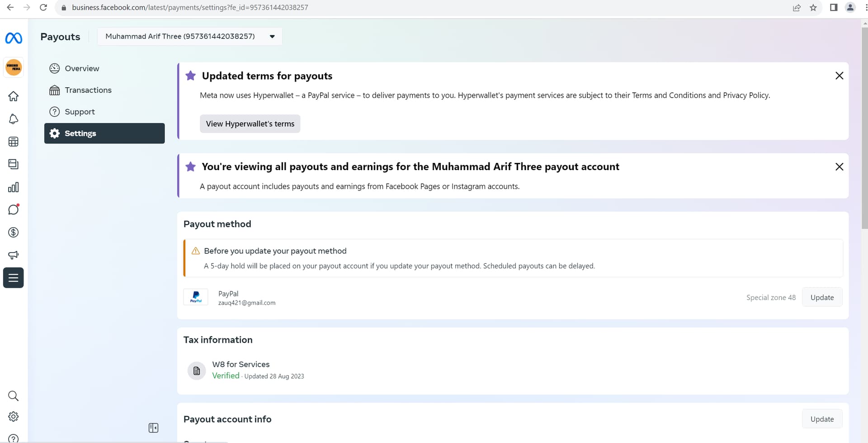The width and height of the screenshot is (868, 443).
Task: Open the Planner grid icon
Action: click(x=14, y=142)
